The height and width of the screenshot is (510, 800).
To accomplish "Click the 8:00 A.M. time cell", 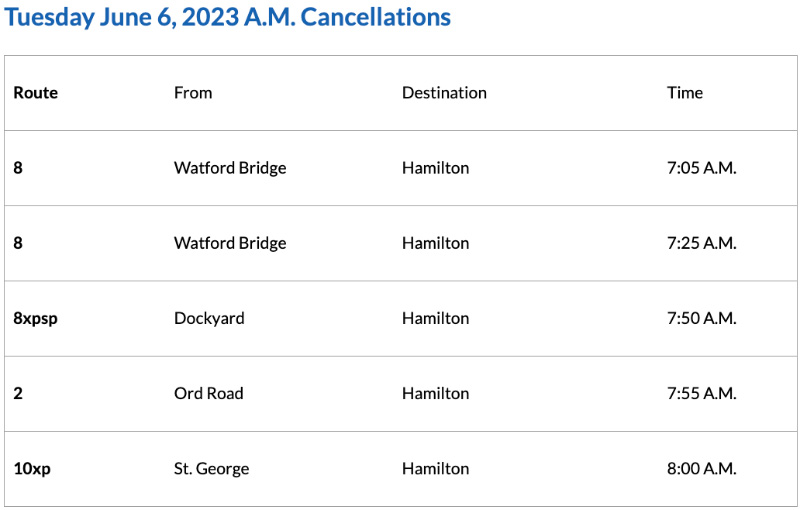I will (701, 468).
